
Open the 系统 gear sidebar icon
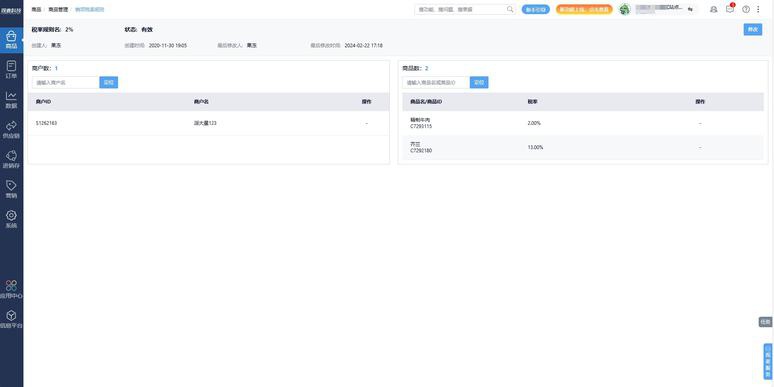[x=11, y=219]
